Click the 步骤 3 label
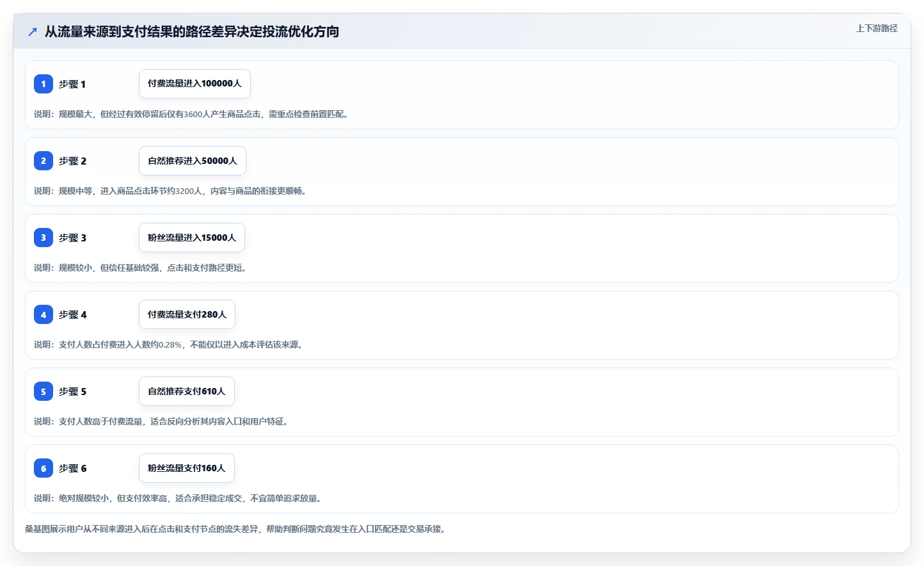 point(72,238)
